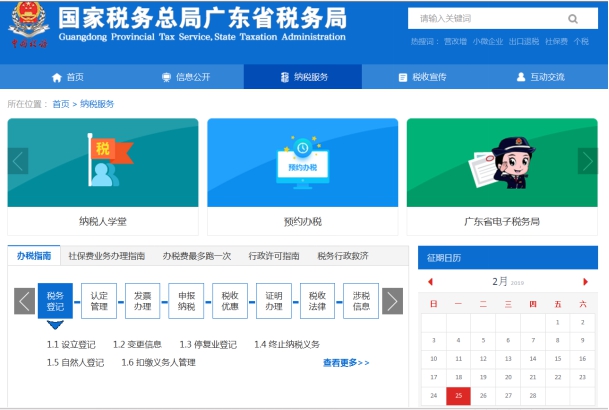Image resolution: width=609 pixels, height=410 pixels.
Task: Open the 预约办税 monitor icon card
Action: pyautogui.click(x=302, y=162)
